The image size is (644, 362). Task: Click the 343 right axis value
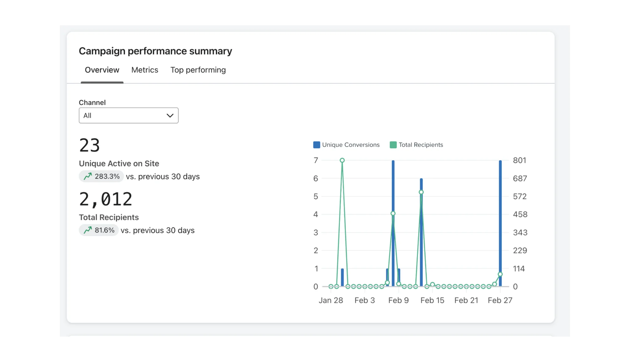[520, 233]
